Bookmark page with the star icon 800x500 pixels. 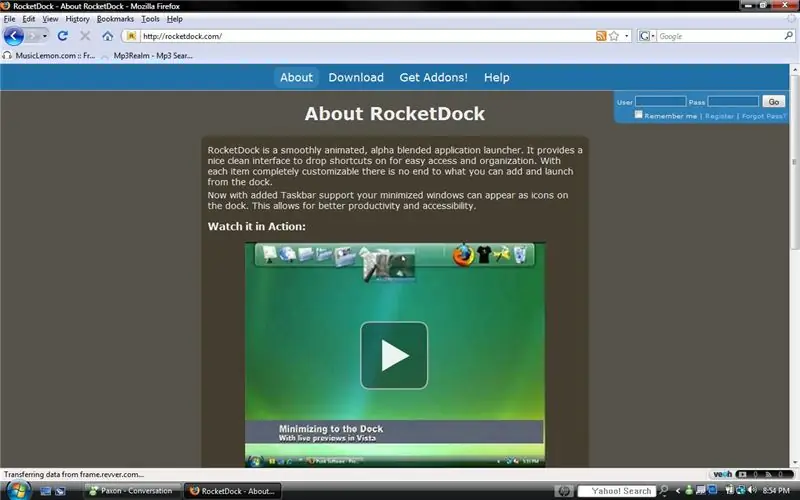pos(614,36)
